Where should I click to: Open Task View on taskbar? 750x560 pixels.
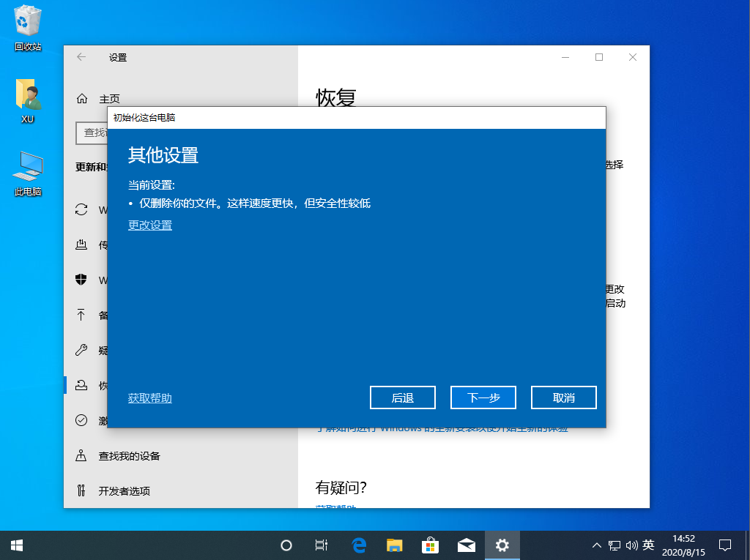click(322, 545)
